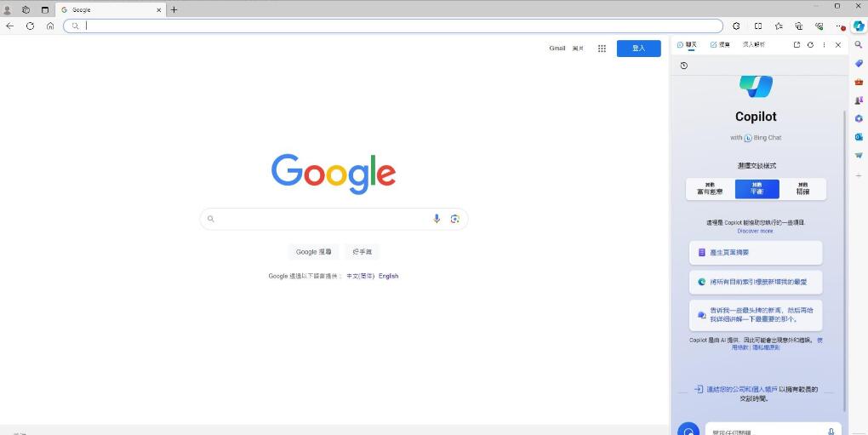Switch to the insights tab in Copilot
Image resolution: width=868 pixels, height=435 pixels.
(753, 45)
